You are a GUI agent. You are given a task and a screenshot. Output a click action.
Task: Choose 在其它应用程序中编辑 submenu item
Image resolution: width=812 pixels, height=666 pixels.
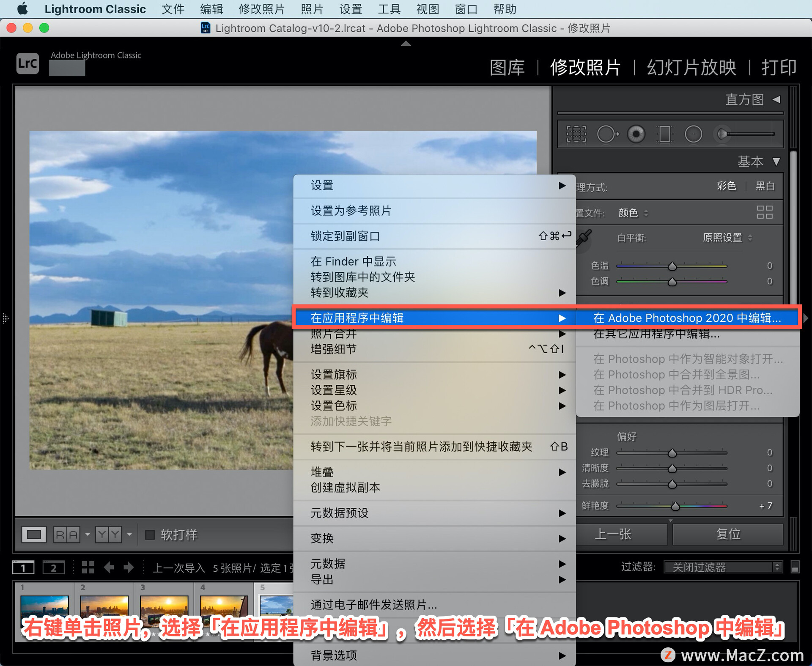687,334
